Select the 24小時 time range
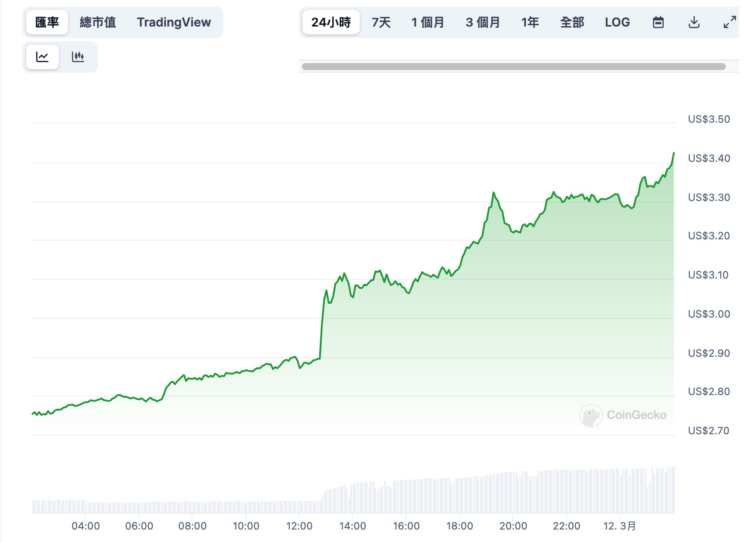Screen dimensions: 756x543 coord(331,22)
